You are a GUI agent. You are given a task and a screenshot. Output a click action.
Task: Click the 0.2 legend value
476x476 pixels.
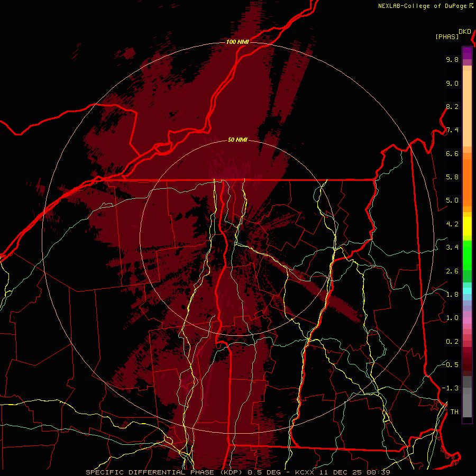pyautogui.click(x=452, y=342)
